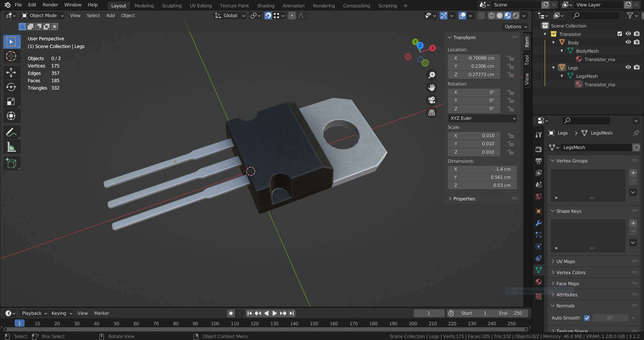Viewport: 644px width, 340px height.
Task: Click the Location X value field
Action: pyautogui.click(x=474, y=58)
